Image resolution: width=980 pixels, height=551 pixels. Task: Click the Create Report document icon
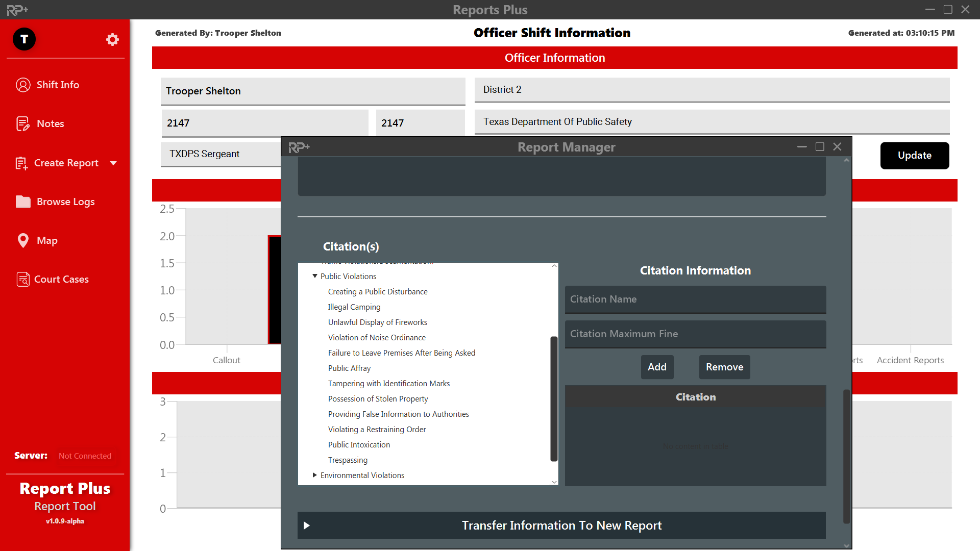(x=21, y=163)
